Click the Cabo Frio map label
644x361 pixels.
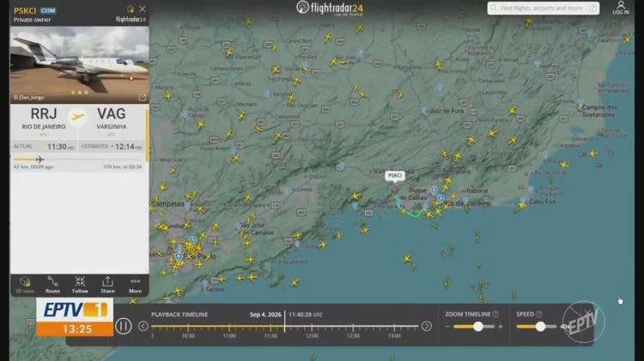click(x=542, y=202)
